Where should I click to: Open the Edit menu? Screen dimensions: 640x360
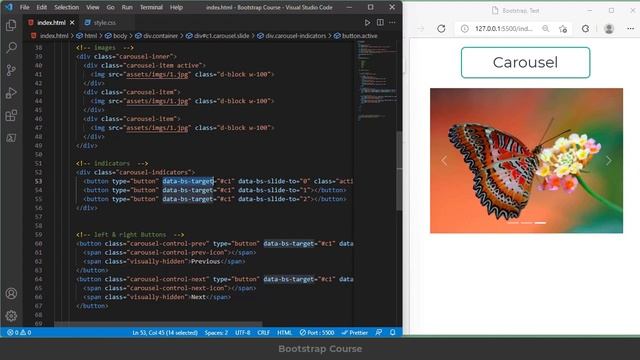(x=41, y=7)
